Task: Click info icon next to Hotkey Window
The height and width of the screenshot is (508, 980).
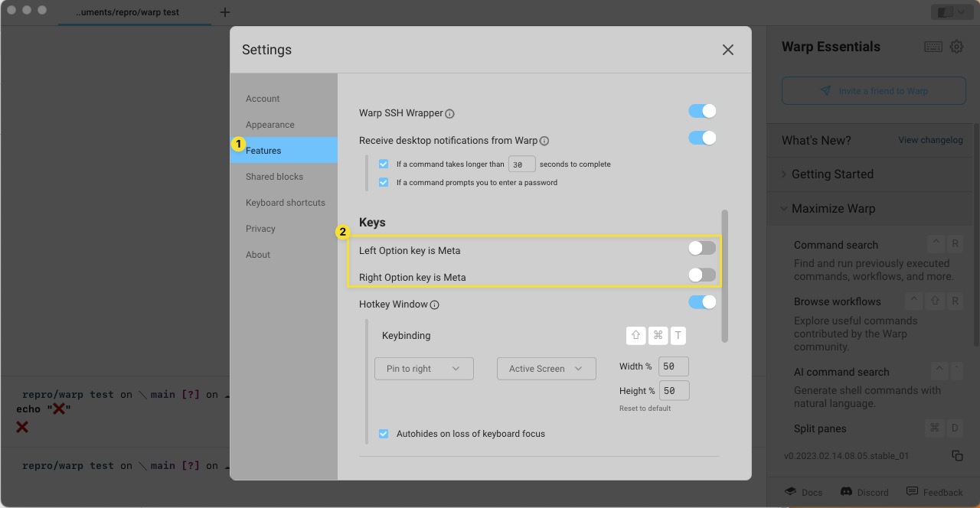Action: click(x=435, y=304)
